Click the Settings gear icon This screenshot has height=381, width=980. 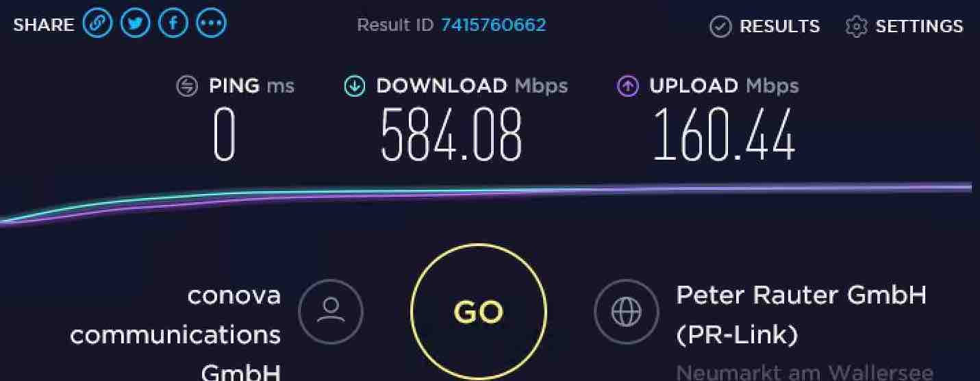856,27
